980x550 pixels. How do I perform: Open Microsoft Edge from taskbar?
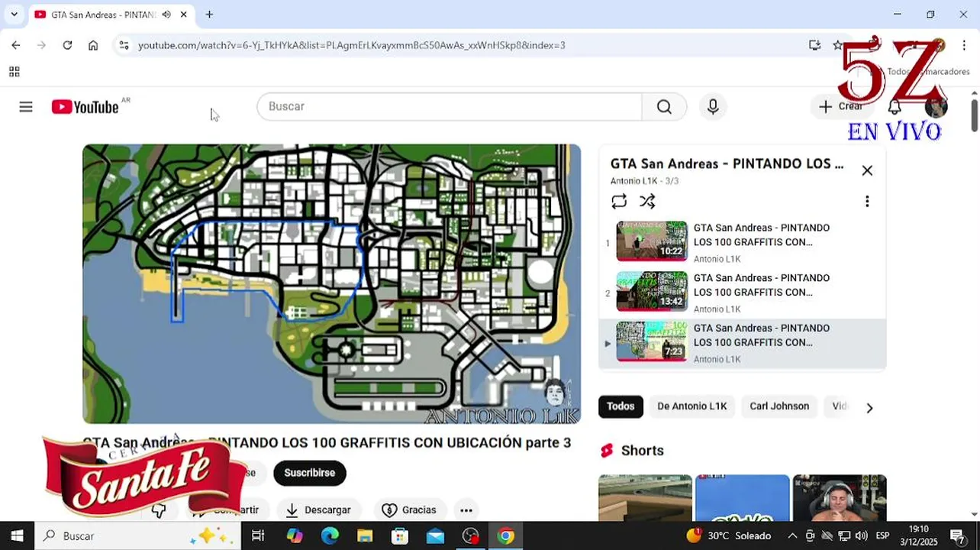tap(330, 535)
